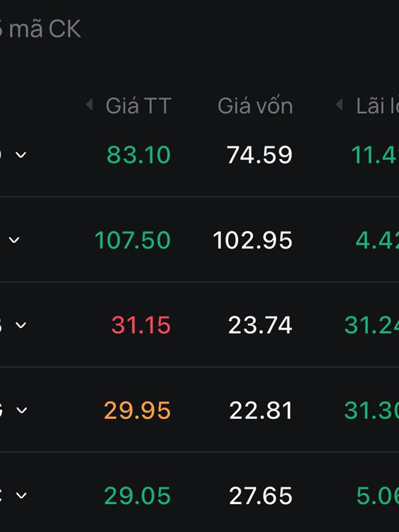Click the left arrow beside Giá TT
This screenshot has height=532, width=399.
click(x=89, y=105)
